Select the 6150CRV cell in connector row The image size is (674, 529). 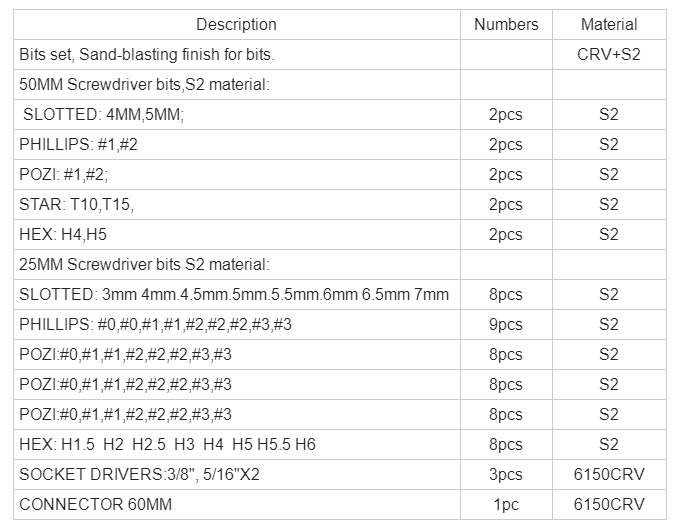609,505
